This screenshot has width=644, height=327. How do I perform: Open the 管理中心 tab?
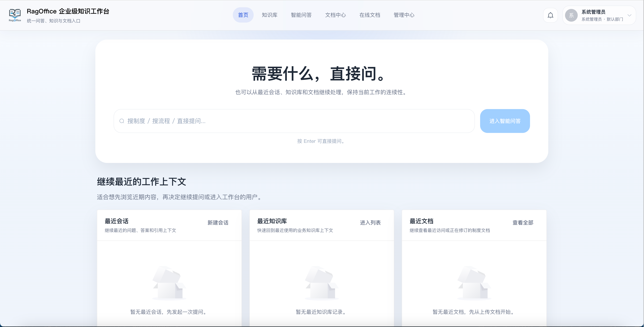click(x=404, y=15)
